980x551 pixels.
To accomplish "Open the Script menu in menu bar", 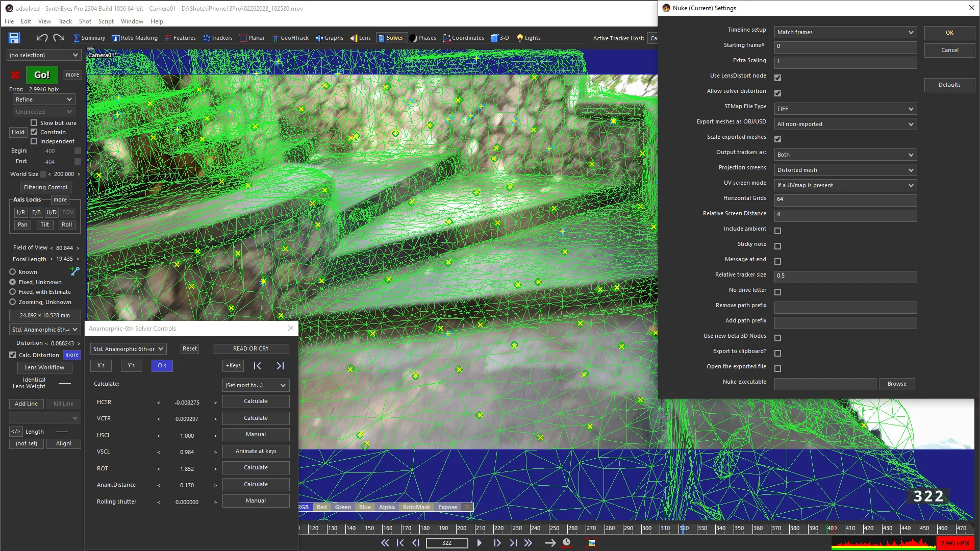I will tap(106, 21).
